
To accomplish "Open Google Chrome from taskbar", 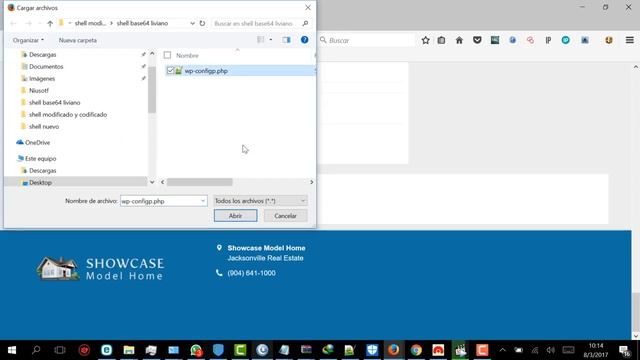I will click(416, 350).
